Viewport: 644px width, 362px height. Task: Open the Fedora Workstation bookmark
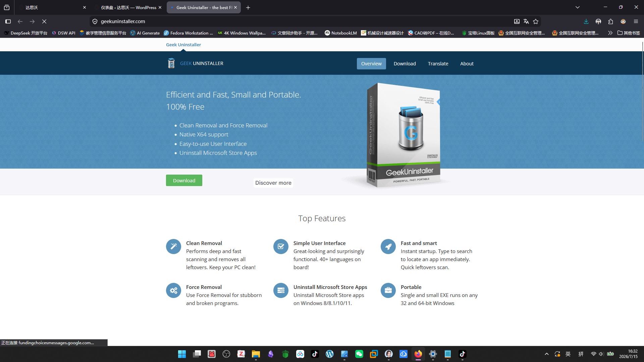point(189,33)
